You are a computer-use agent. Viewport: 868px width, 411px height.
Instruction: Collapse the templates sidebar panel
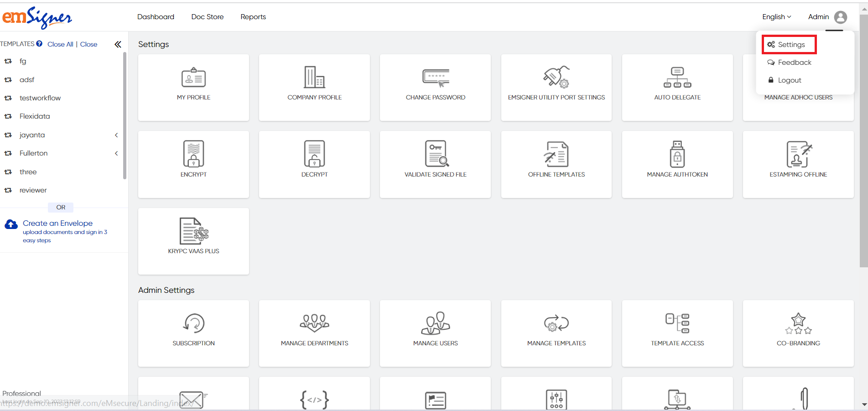tap(118, 44)
